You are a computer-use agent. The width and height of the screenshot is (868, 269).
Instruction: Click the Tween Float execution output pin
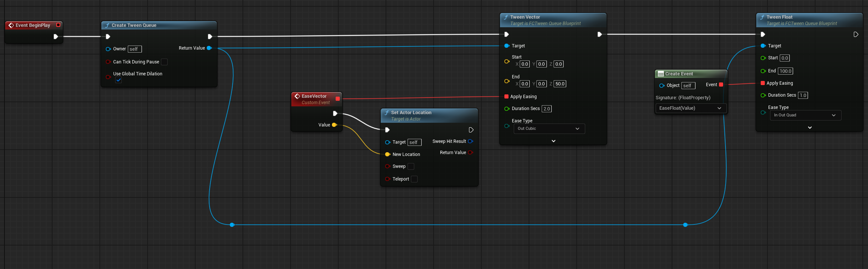pos(856,34)
